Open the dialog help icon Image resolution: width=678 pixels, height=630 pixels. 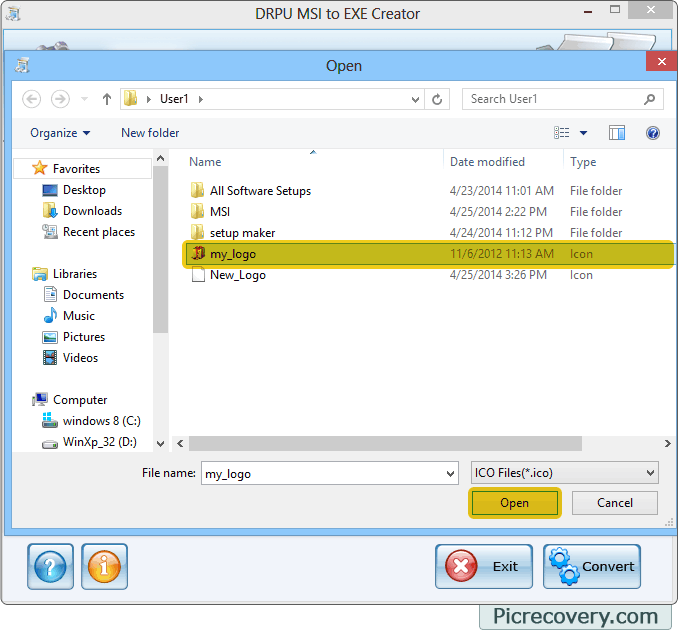653,133
